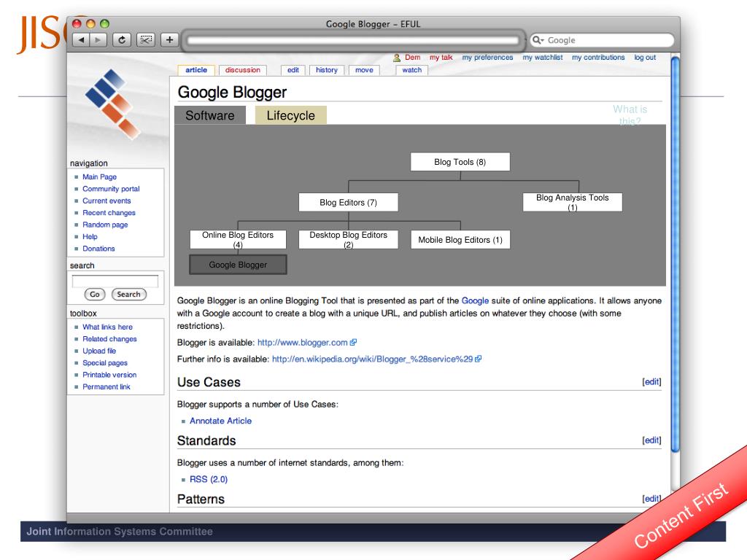Click the watch tab
Screen dimensions: 747x560
click(412, 70)
